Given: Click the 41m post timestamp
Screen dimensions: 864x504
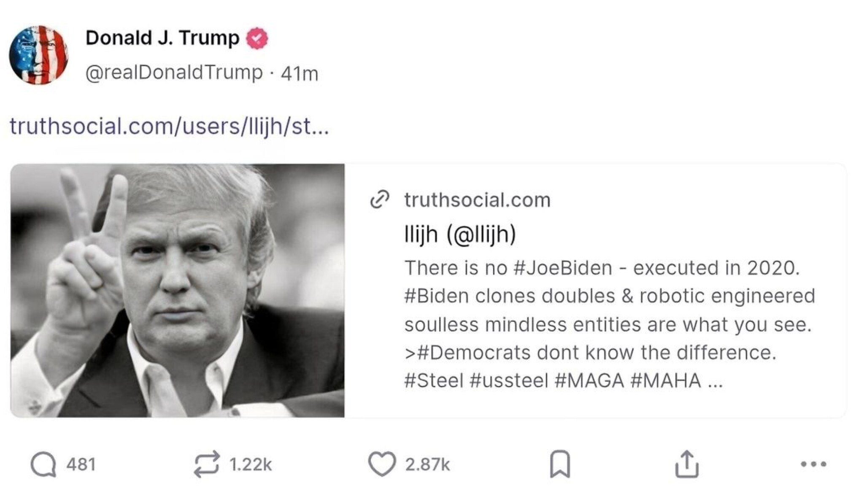Looking at the screenshot, I should pyautogui.click(x=299, y=74).
